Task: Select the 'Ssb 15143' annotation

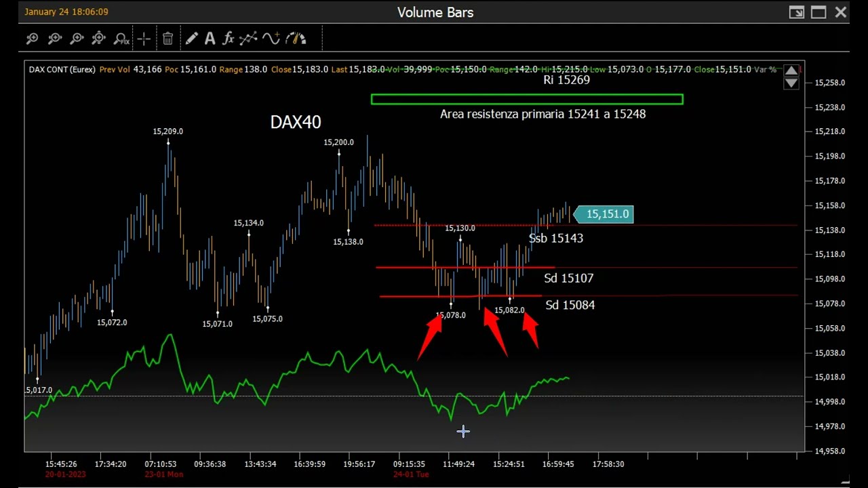Action: point(556,238)
